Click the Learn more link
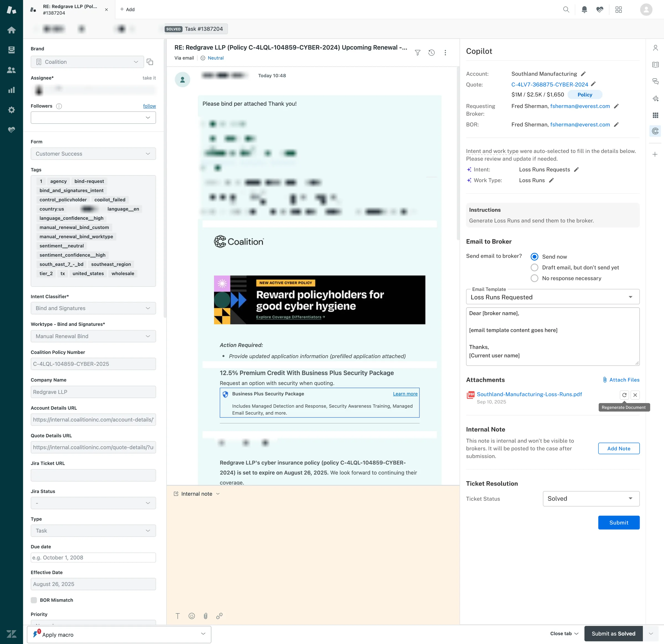Viewport: 664px width, 644px height. [405, 394]
